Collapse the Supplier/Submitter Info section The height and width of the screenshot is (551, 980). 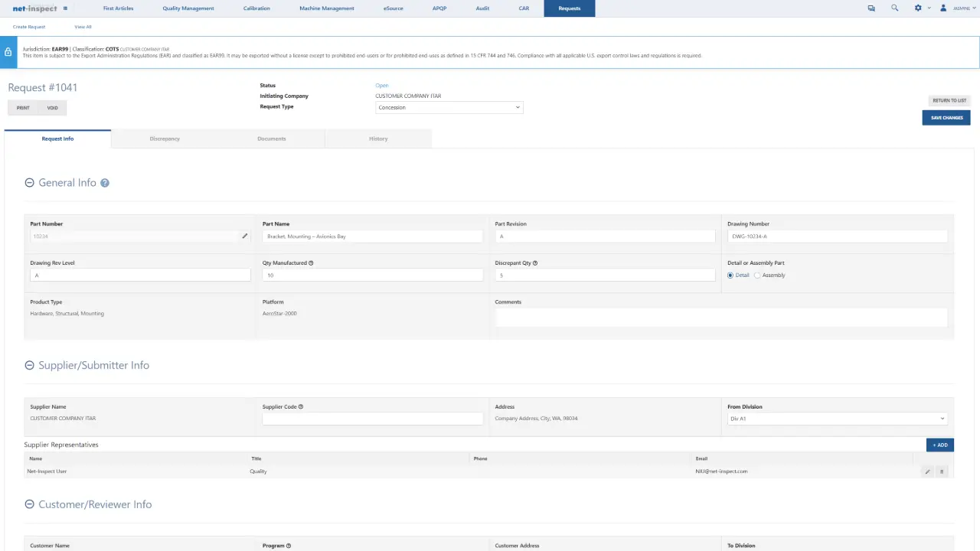pyautogui.click(x=28, y=365)
